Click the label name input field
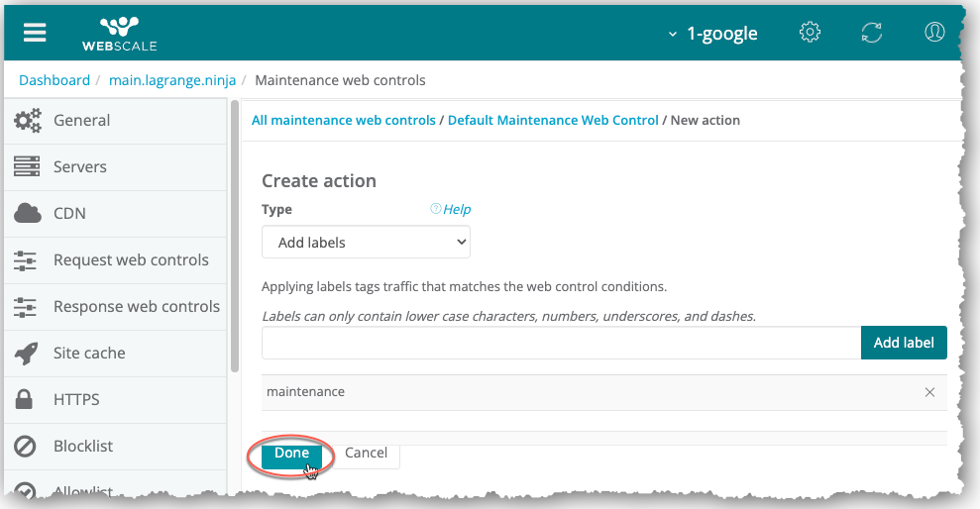This screenshot has height=509, width=980. (561, 343)
